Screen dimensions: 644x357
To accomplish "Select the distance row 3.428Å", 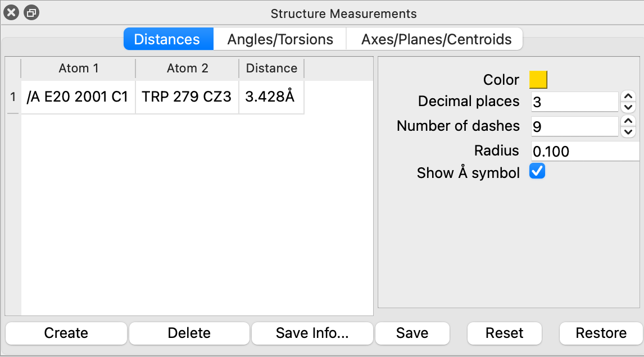I will click(270, 97).
